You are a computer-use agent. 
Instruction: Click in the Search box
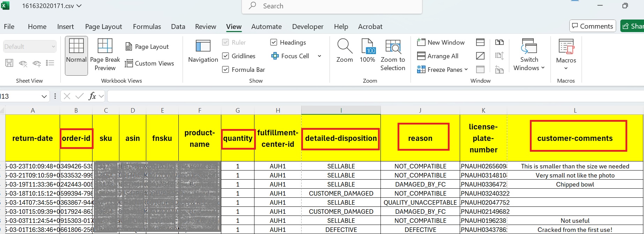point(332,6)
